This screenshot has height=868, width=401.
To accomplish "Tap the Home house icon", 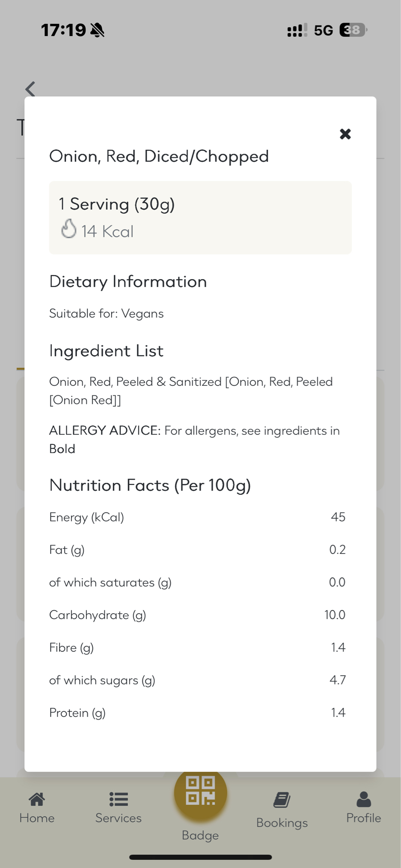I will point(37,799).
